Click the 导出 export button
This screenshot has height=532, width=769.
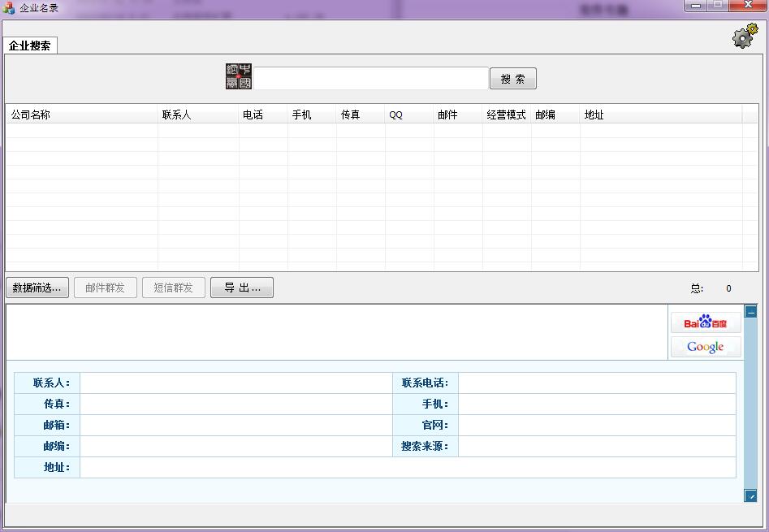coord(241,288)
